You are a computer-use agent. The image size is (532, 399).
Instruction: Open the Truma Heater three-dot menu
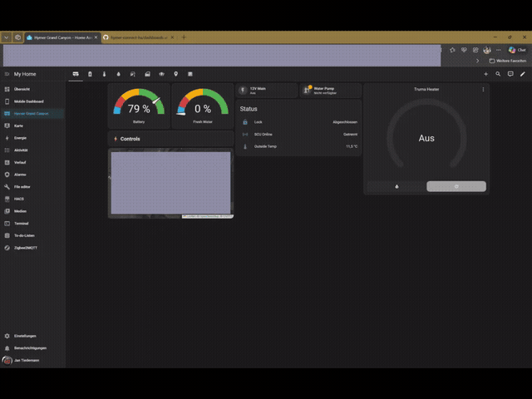click(483, 90)
